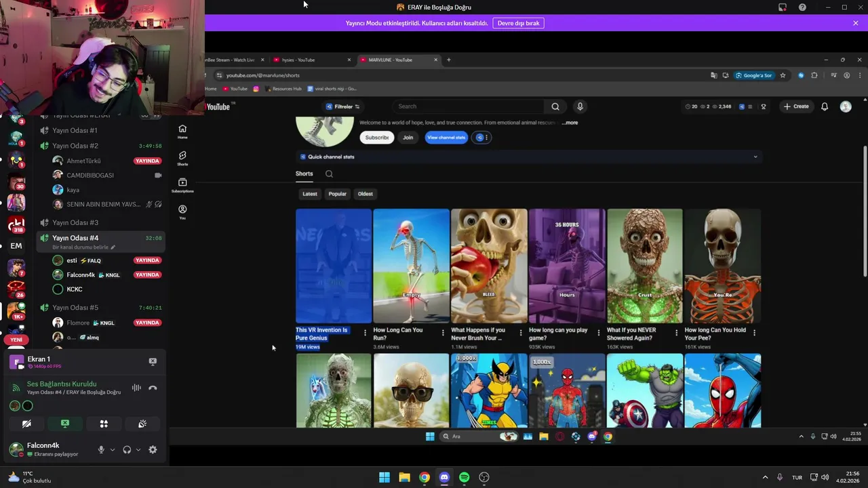Image resolution: width=868 pixels, height=488 pixels.
Task: Select the Popular sort chip
Action: [x=338, y=194]
